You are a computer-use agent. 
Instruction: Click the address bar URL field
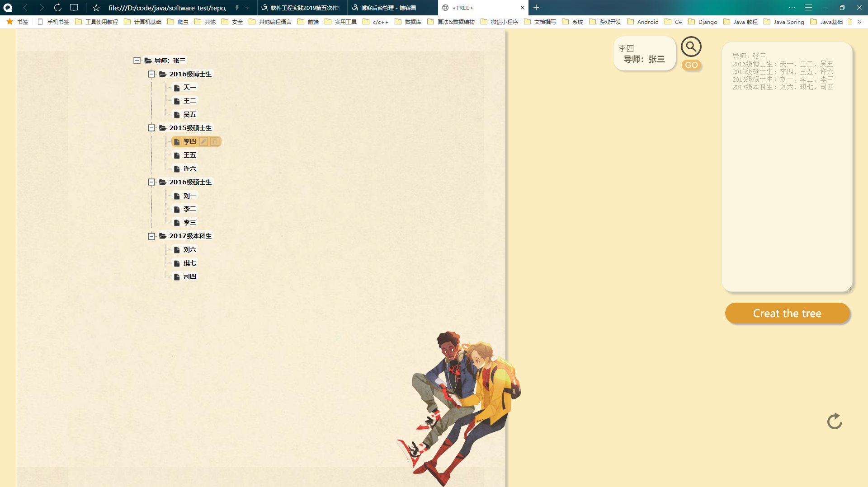[x=167, y=8]
